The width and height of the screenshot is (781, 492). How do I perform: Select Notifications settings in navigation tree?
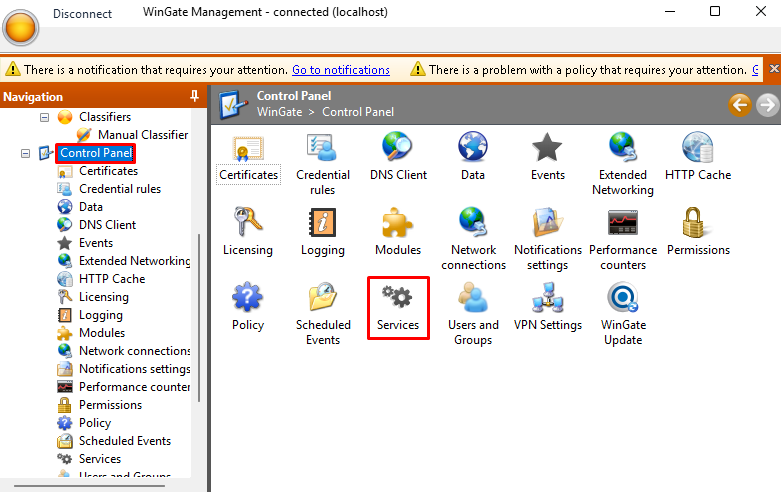134,369
